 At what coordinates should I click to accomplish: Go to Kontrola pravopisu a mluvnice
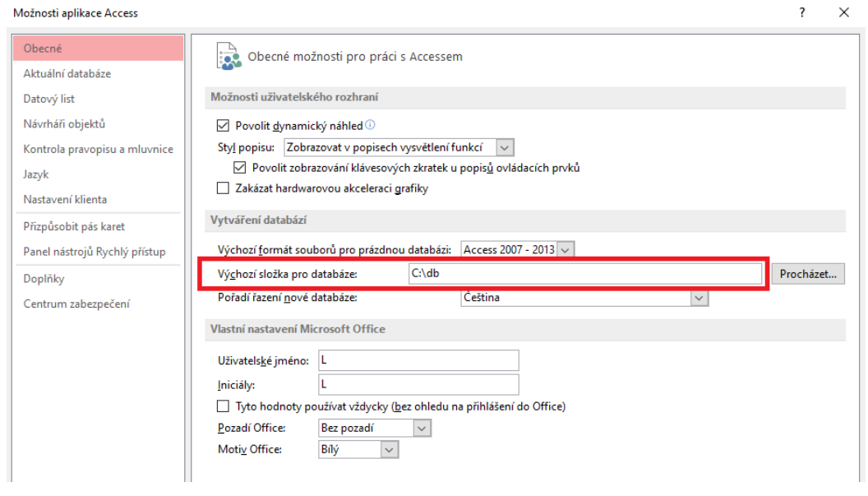point(98,149)
